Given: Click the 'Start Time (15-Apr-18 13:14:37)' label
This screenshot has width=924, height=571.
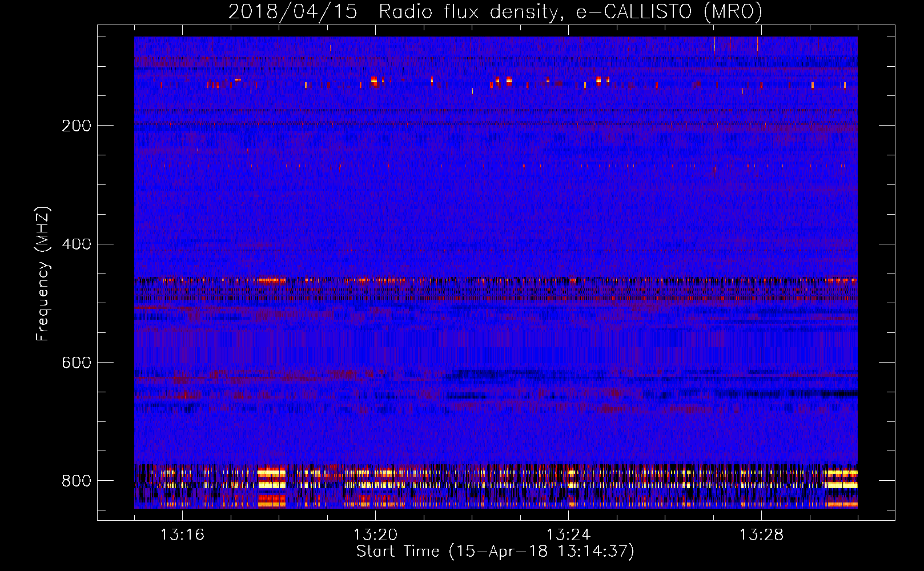Looking at the screenshot, I should click(495, 552).
